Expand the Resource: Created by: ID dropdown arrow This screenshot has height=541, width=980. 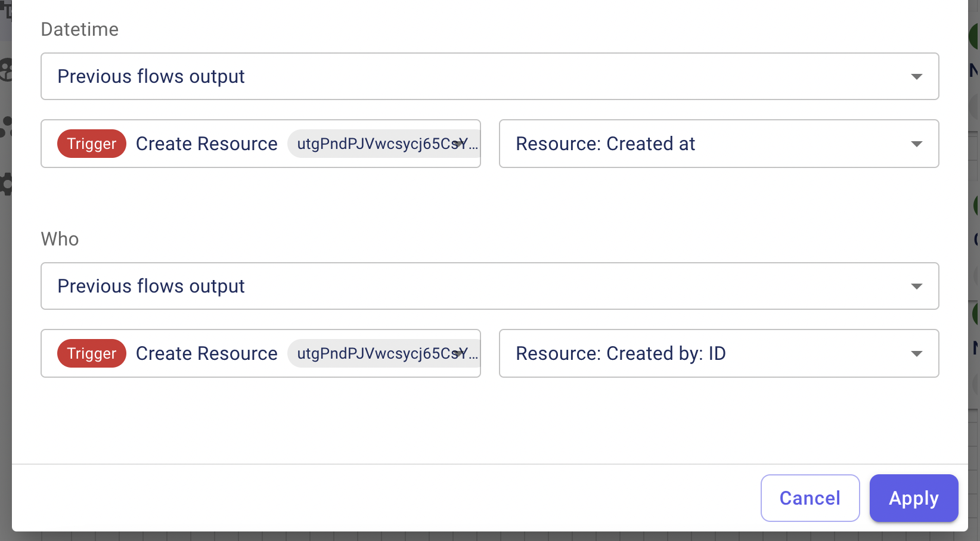pyautogui.click(x=917, y=354)
